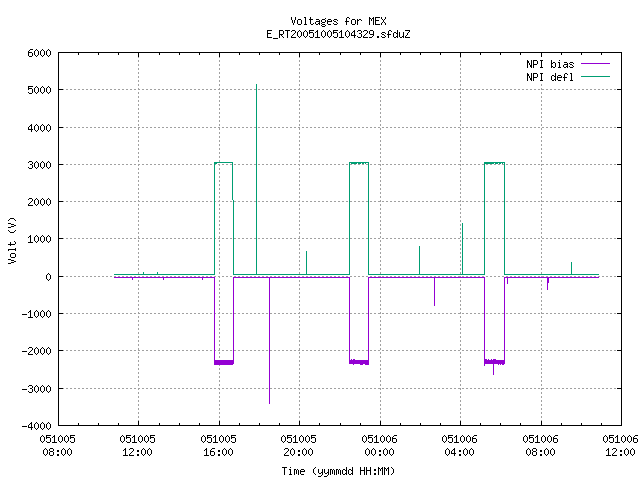The height and width of the screenshot is (480, 640).
Task: Click the '051006 08:00' x-axis tick label
Action: pyautogui.click(x=540, y=446)
